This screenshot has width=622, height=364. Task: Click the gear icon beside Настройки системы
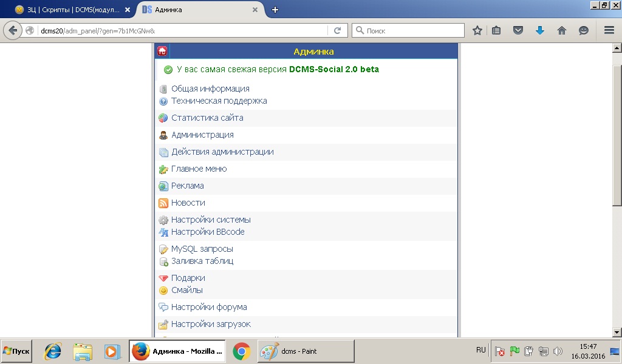click(163, 220)
